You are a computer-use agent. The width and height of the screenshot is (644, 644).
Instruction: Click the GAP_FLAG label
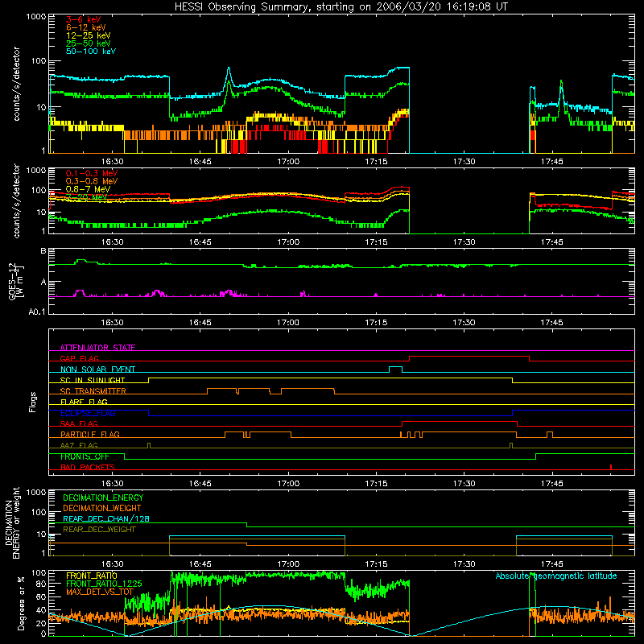79,358
